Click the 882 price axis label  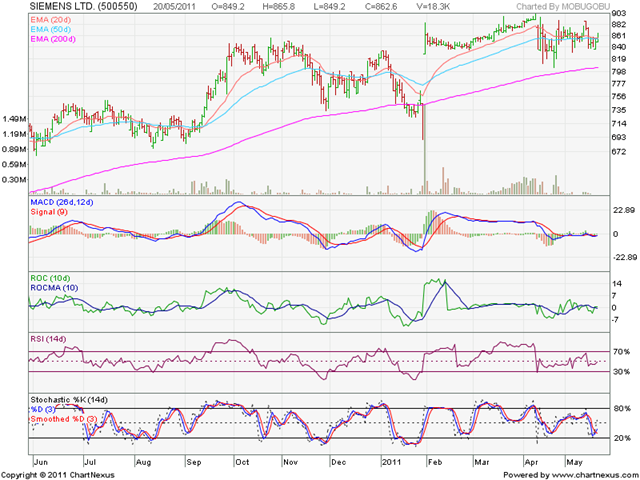[619, 24]
